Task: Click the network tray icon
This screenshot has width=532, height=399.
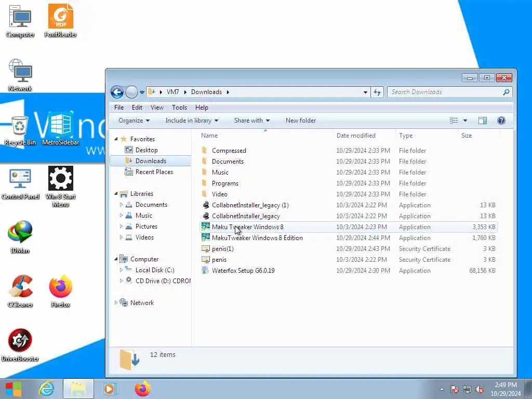Action: pos(467,390)
